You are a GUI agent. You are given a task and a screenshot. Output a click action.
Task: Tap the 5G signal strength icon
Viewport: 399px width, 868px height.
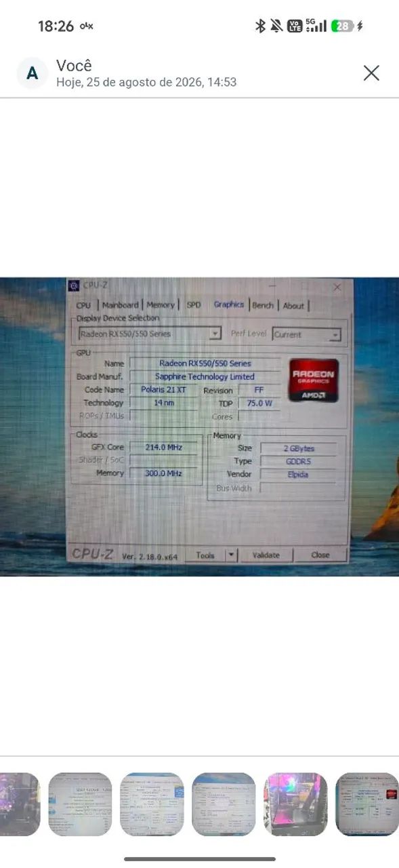pos(316,26)
